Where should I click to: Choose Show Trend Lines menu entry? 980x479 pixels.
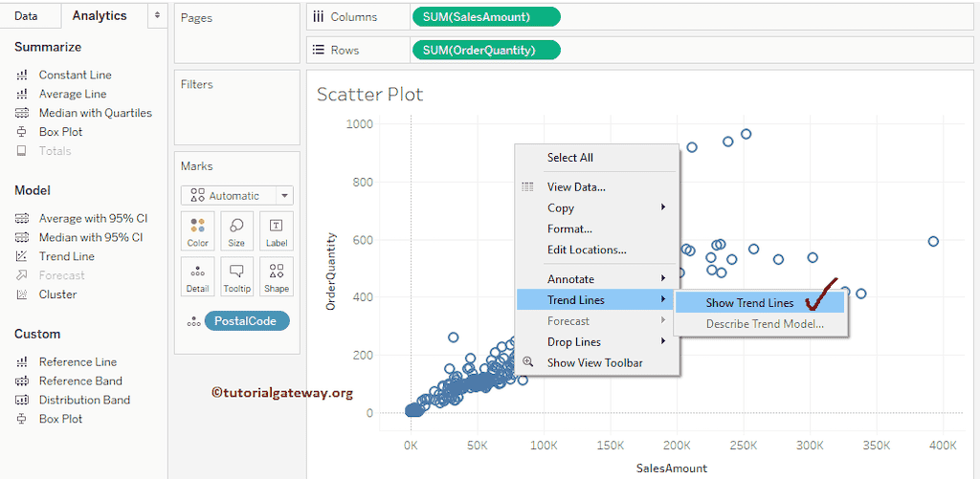pos(749,303)
